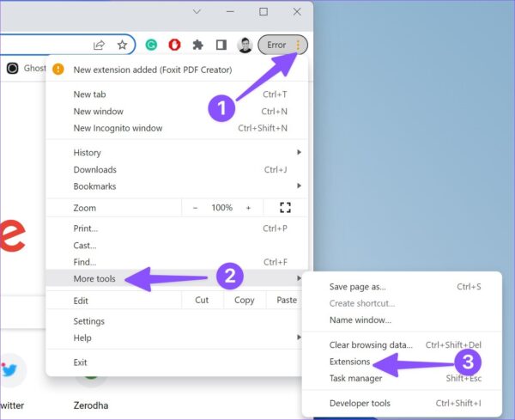Screen dimensions: 515x420
Task: Click the profile avatar picture
Action: (x=245, y=45)
